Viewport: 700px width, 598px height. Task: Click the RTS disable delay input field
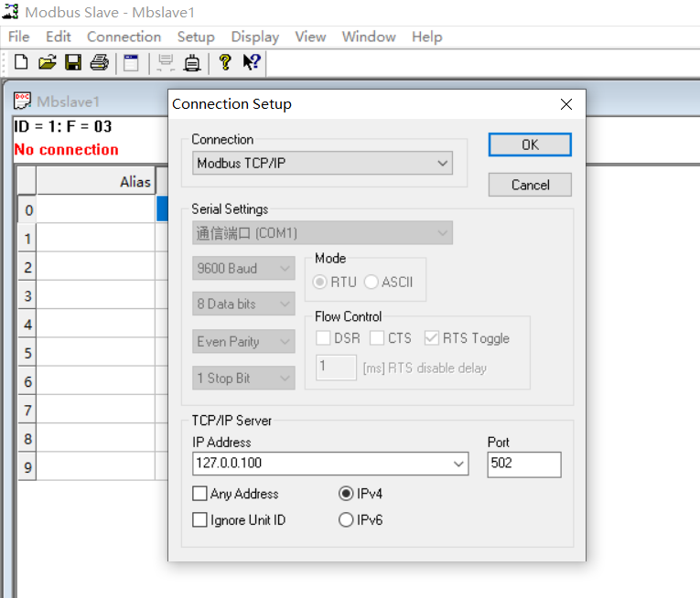point(336,368)
